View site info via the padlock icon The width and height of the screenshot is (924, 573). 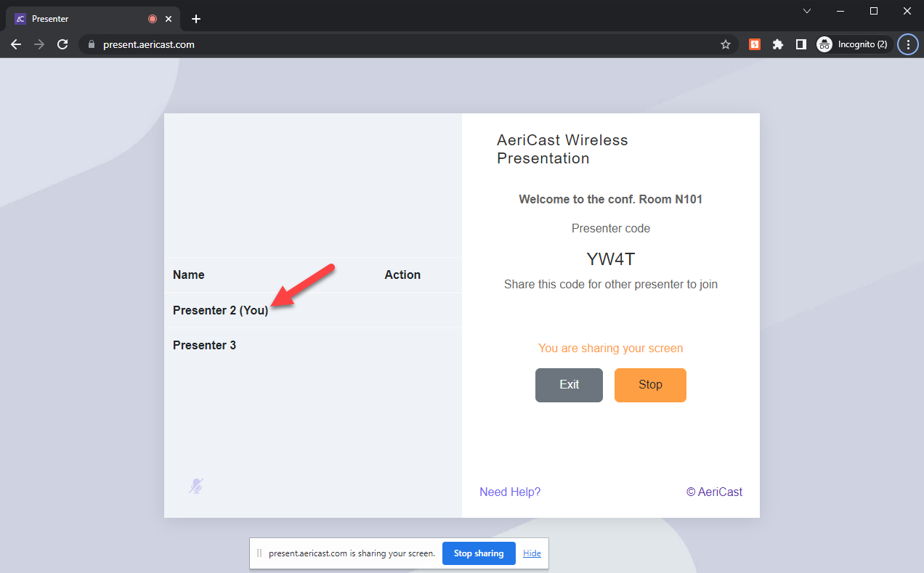click(x=91, y=44)
